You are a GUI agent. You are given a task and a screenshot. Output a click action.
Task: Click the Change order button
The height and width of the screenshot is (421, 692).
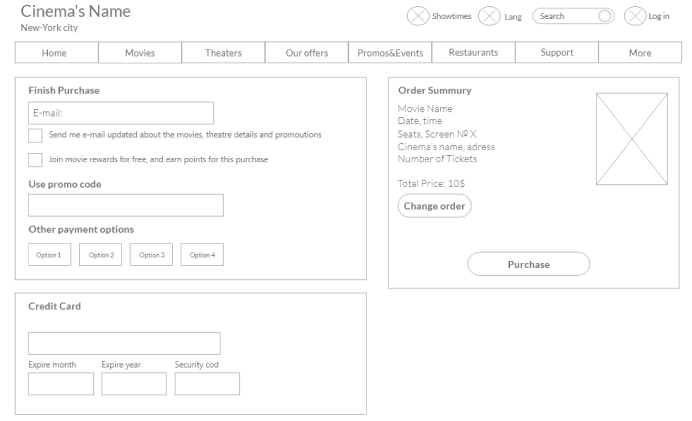click(434, 206)
